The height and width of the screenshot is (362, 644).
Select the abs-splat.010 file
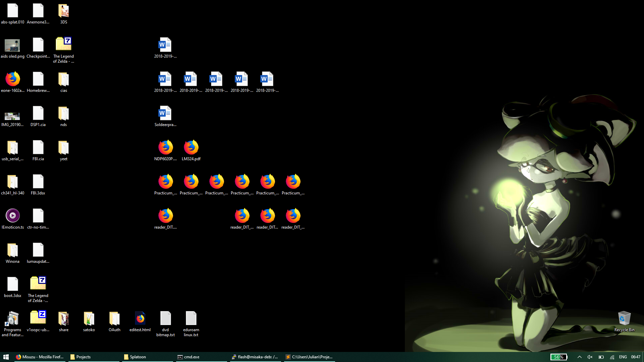(13, 14)
